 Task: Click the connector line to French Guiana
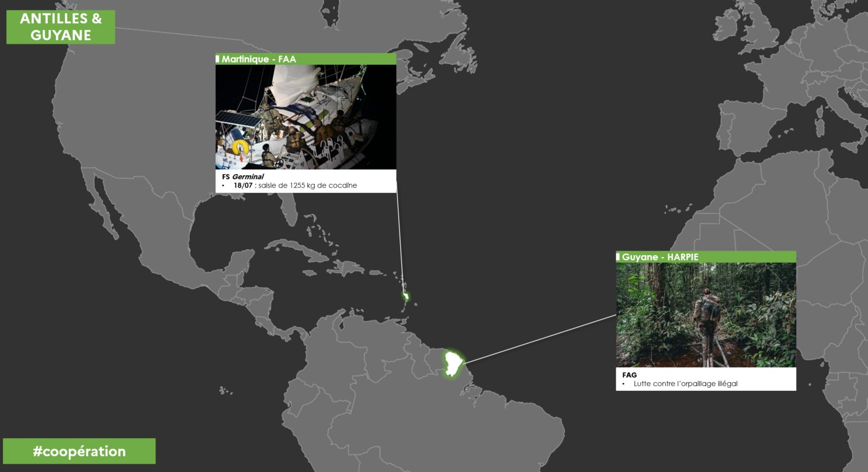tap(540, 339)
